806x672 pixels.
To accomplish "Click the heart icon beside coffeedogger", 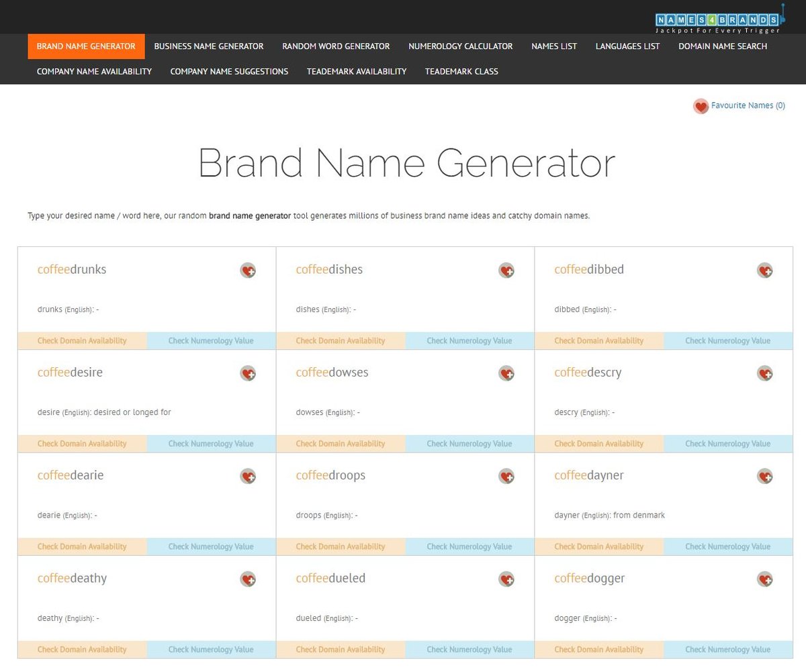I will coord(764,579).
